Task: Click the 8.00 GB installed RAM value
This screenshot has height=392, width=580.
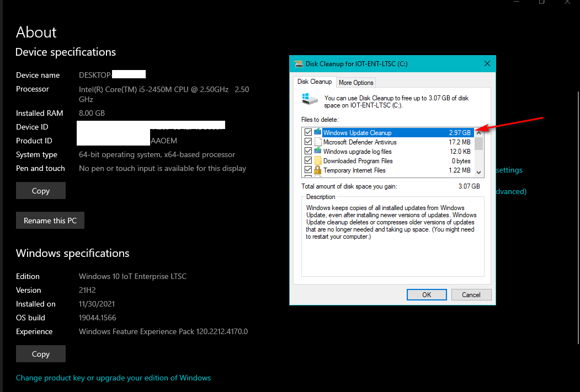Action: (x=92, y=113)
